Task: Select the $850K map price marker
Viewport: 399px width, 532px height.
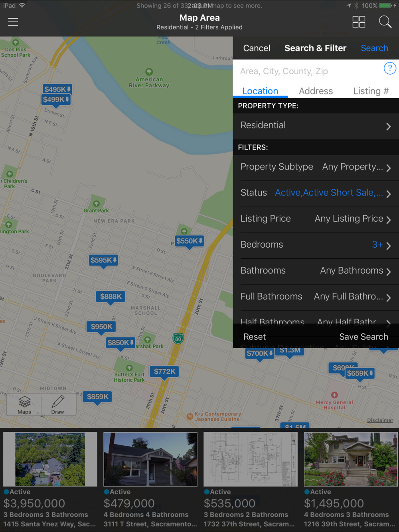Action: tap(120, 343)
